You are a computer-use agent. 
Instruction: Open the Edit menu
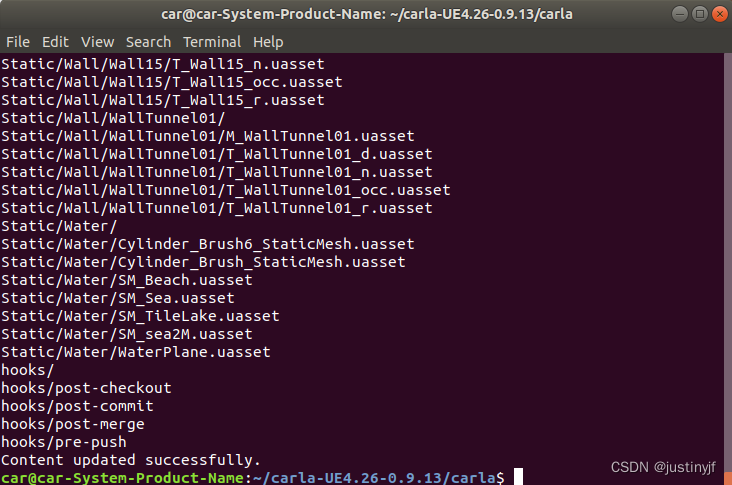[x=55, y=42]
